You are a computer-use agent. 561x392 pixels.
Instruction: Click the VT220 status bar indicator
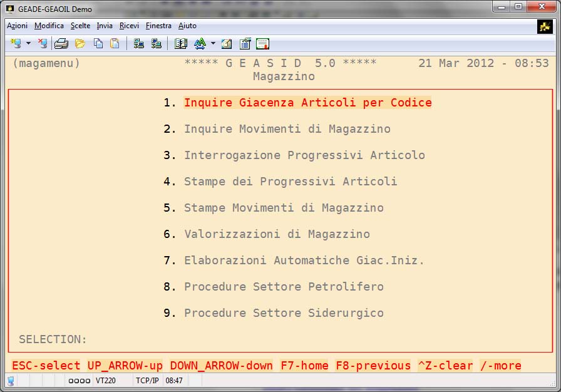pos(105,381)
